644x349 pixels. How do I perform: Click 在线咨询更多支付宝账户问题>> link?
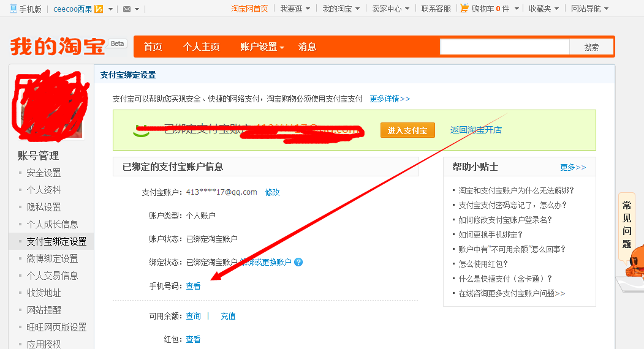click(512, 293)
